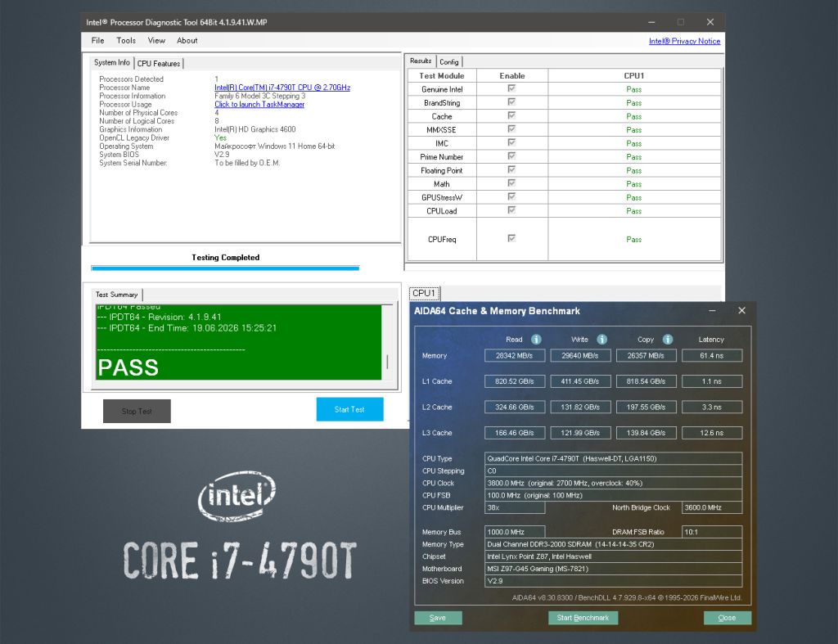The width and height of the screenshot is (838, 644).
Task: Click the launch TaskManager link
Action: [x=259, y=104]
